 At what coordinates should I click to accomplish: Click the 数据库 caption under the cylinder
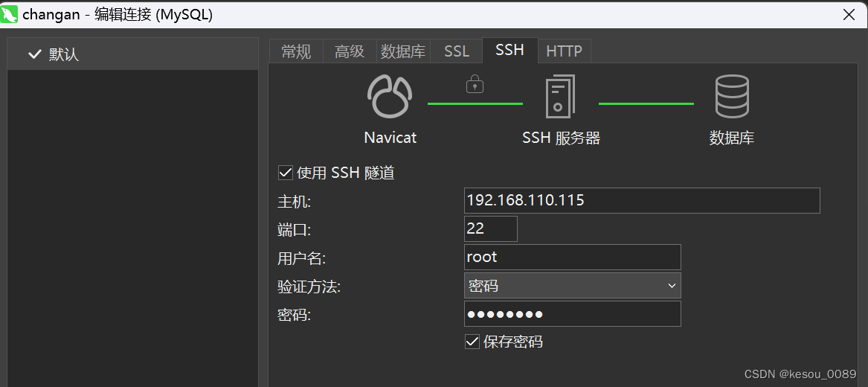point(732,138)
